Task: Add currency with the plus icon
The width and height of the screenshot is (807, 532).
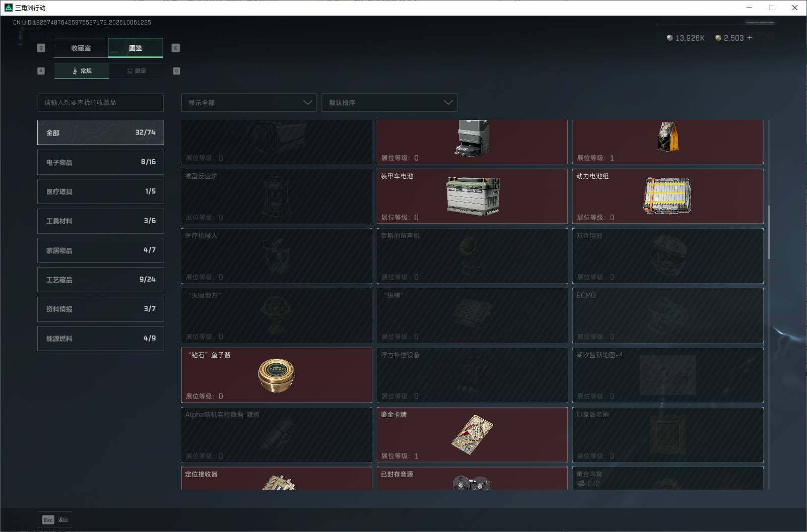Action: [x=750, y=38]
